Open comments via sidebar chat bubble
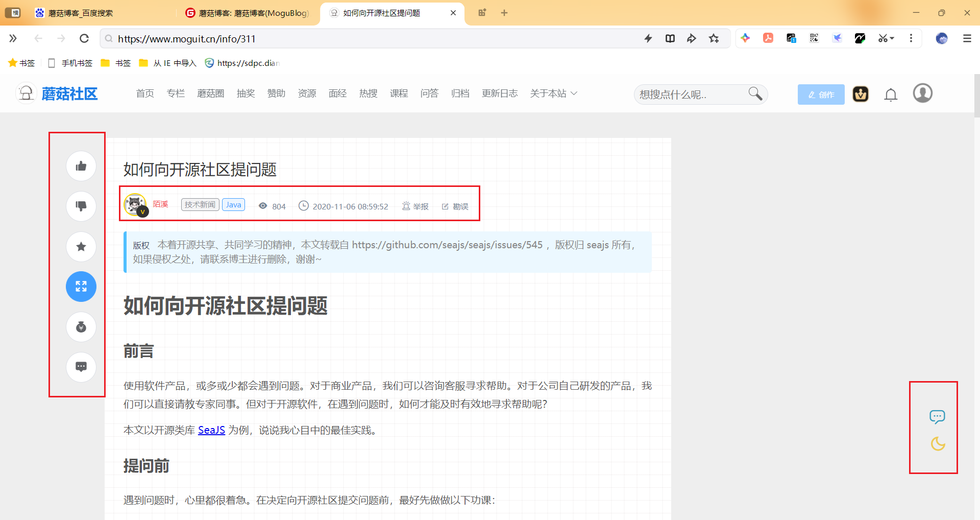 pos(81,367)
